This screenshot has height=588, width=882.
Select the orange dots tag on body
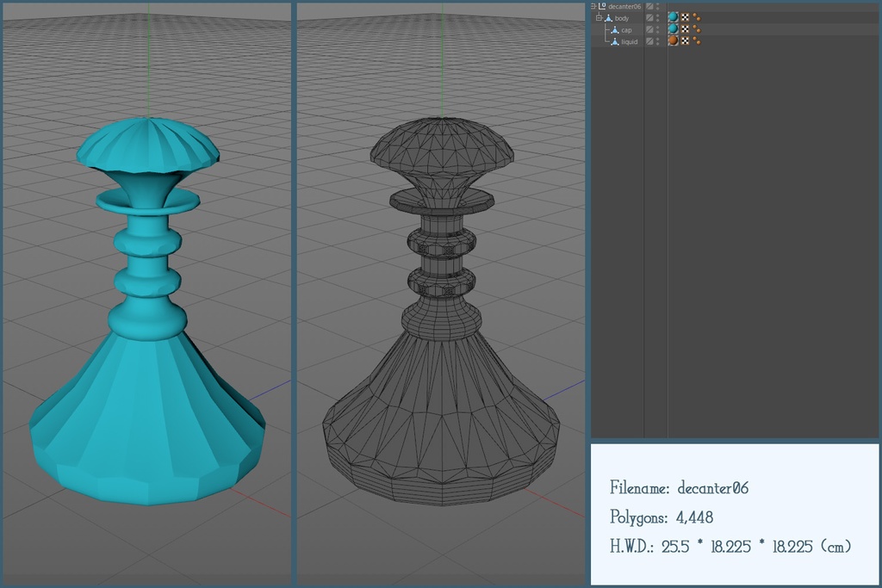(696, 17)
